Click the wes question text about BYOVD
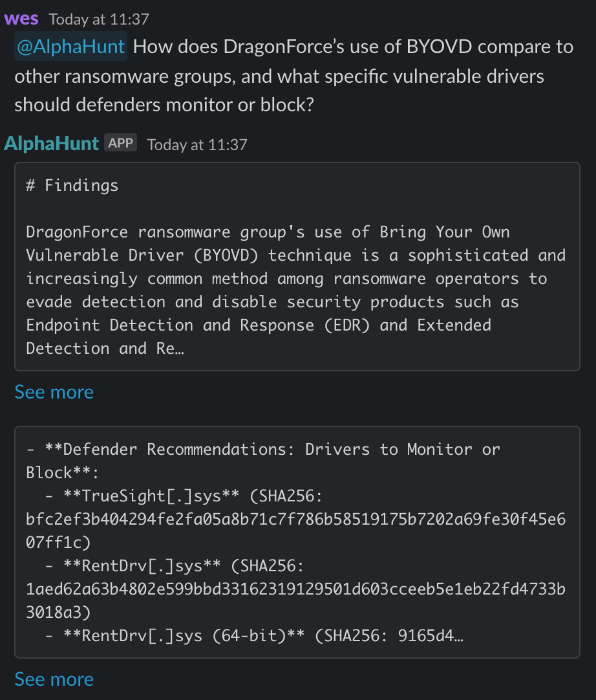The height and width of the screenshot is (700, 596). click(294, 76)
